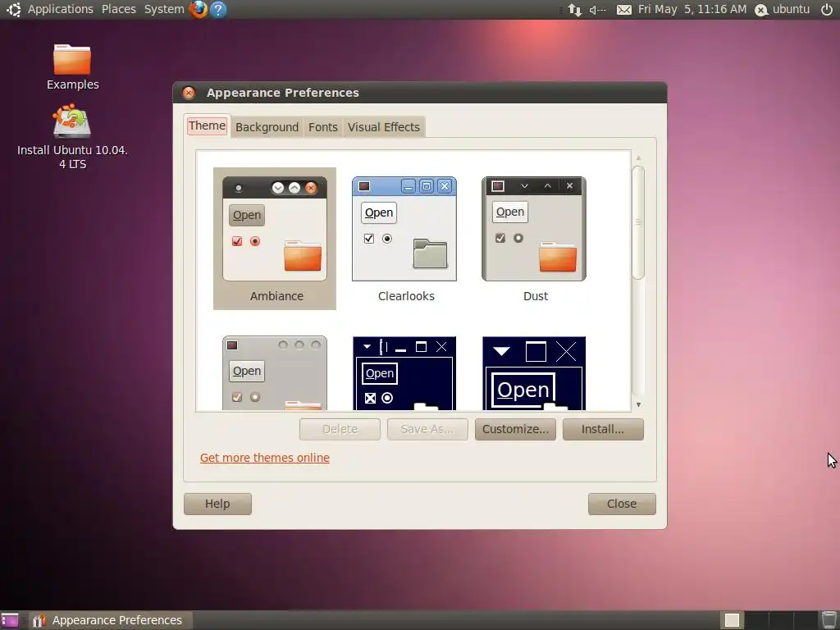Click the scrollbar up arrow in theme list
Screen dimensions: 840x630
click(x=638, y=158)
